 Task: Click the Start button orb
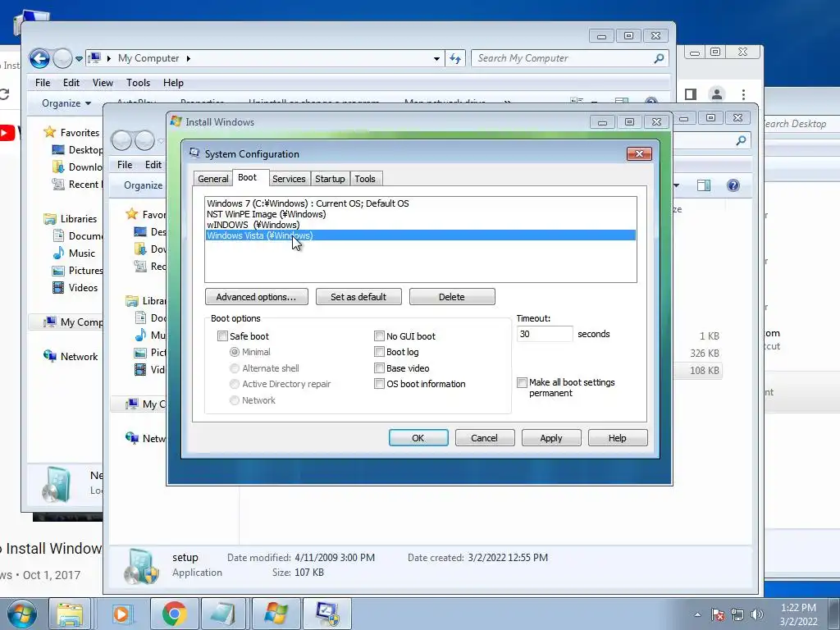click(22, 614)
